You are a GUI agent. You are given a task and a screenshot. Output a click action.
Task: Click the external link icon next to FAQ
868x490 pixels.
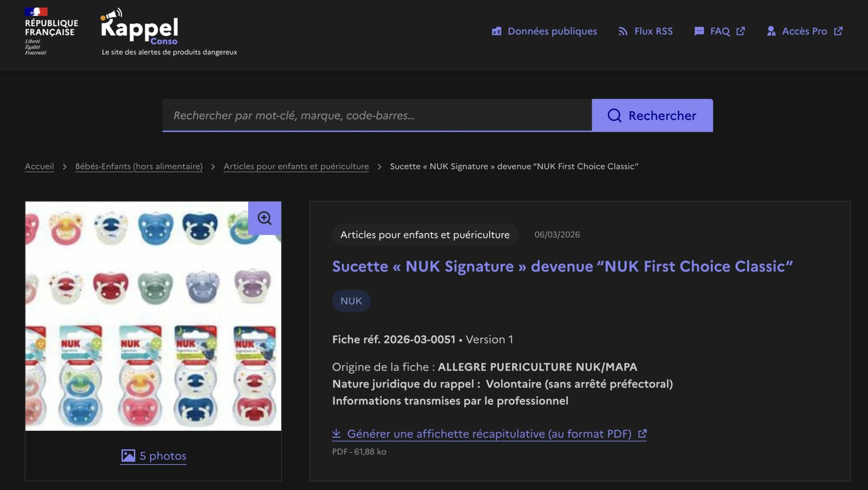coord(741,31)
